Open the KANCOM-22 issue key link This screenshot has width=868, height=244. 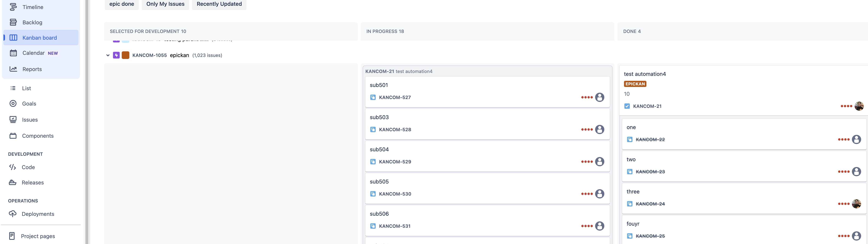[650, 140]
